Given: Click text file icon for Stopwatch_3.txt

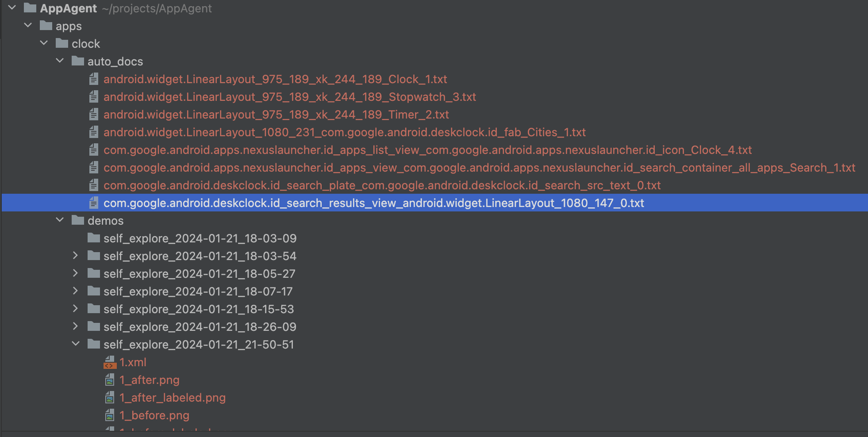Looking at the screenshot, I should coord(94,96).
